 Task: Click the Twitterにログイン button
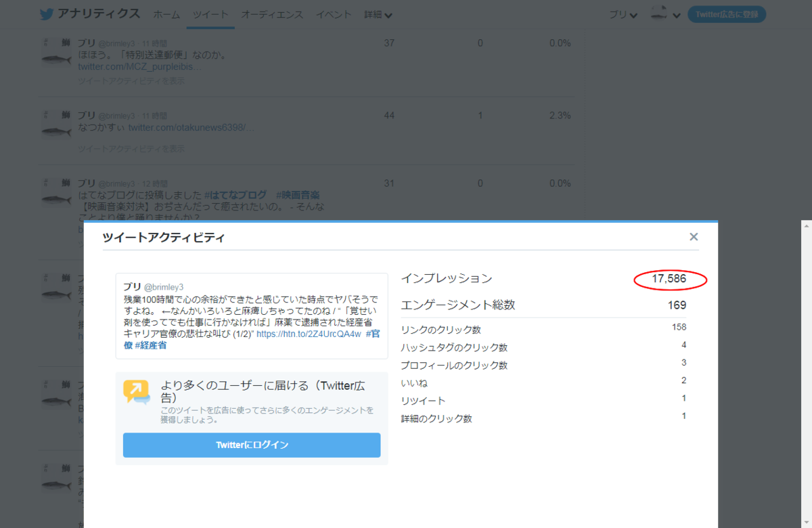click(x=252, y=445)
